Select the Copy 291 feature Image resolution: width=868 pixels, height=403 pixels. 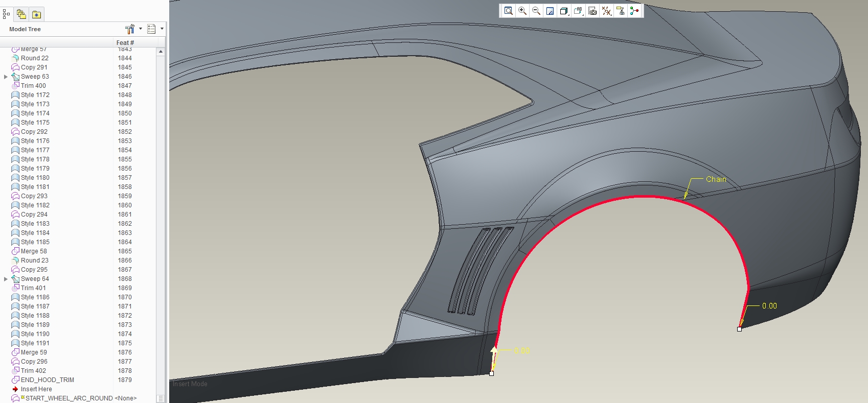(34, 67)
